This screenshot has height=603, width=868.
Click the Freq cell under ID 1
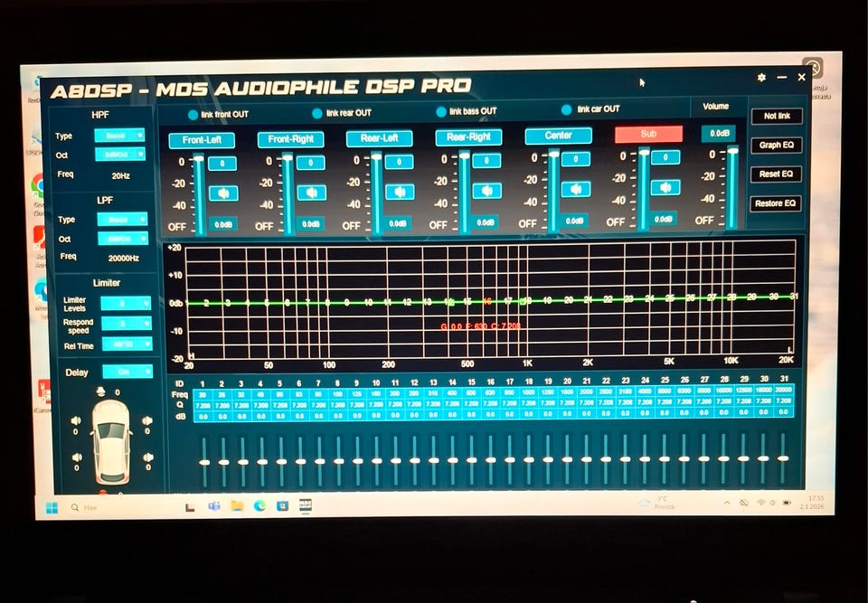point(203,395)
